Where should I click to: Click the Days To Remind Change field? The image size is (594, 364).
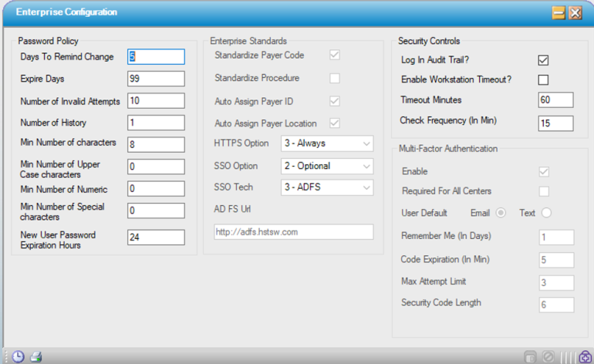157,56
